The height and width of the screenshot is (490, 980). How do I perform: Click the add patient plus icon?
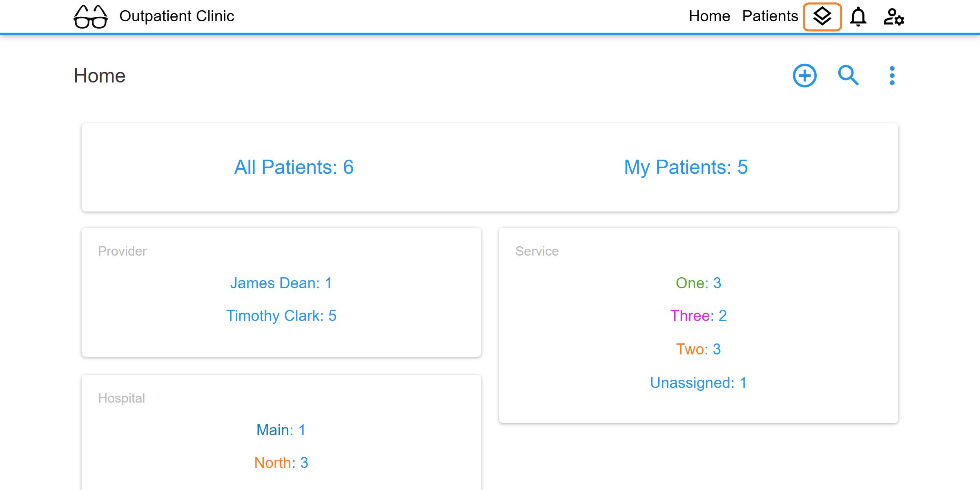[804, 76]
